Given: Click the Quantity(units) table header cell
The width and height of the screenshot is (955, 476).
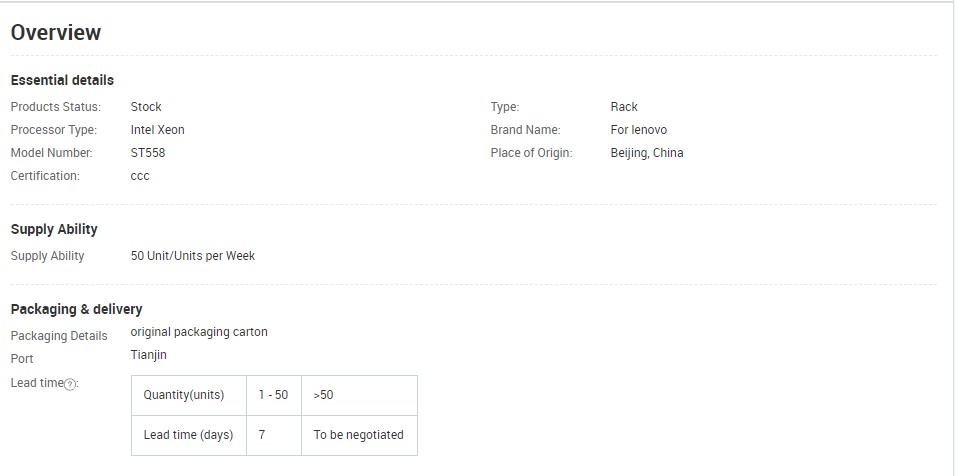Looking at the screenshot, I should coord(189,395).
